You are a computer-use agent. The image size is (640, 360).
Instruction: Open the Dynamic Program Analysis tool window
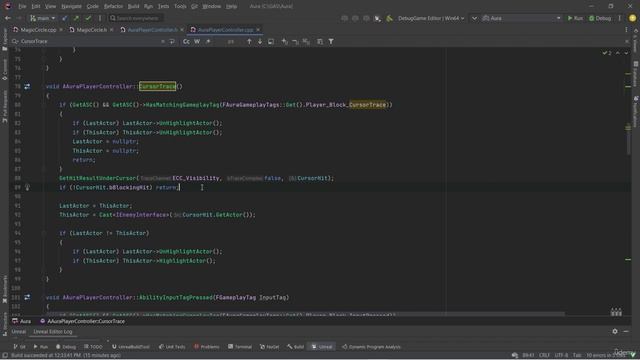pyautogui.click(x=371, y=347)
